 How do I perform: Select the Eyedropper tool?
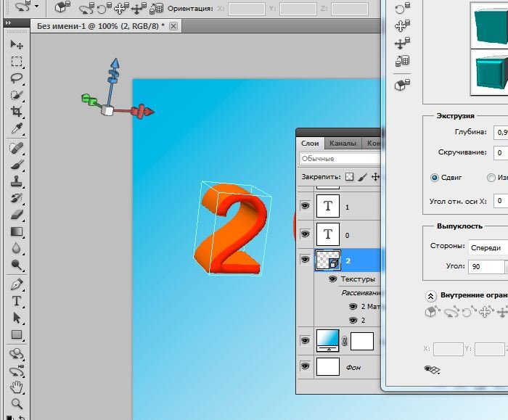point(16,129)
